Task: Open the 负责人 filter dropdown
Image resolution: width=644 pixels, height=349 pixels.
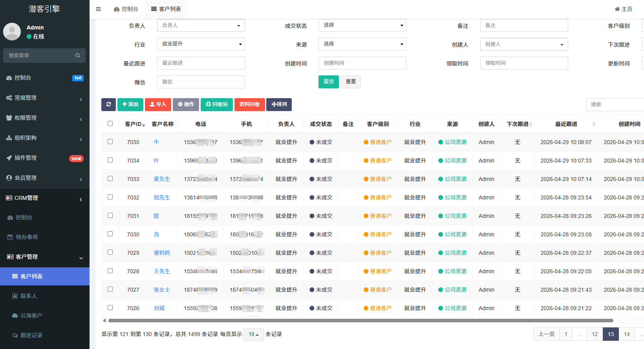Action: pos(201,26)
